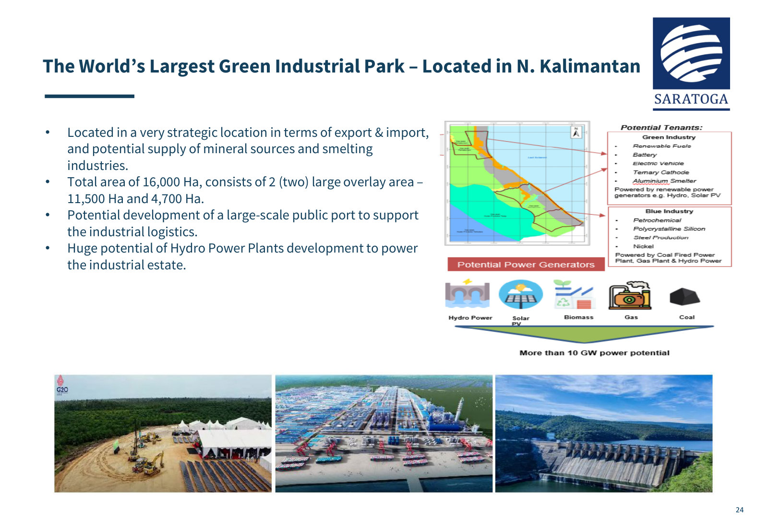
Task: Click the "Potential Tenants:" heading
Action: click(x=661, y=127)
